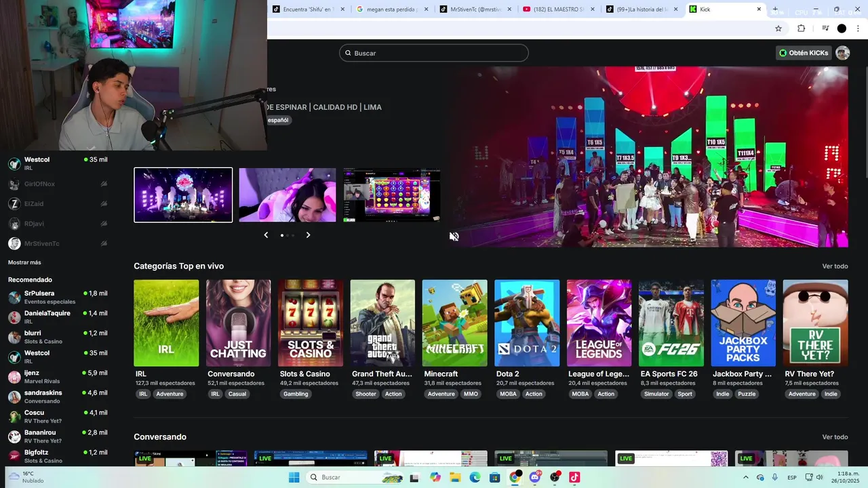This screenshot has width=868, height=488.
Task: Open the Just Chatting category card
Action: (x=239, y=323)
